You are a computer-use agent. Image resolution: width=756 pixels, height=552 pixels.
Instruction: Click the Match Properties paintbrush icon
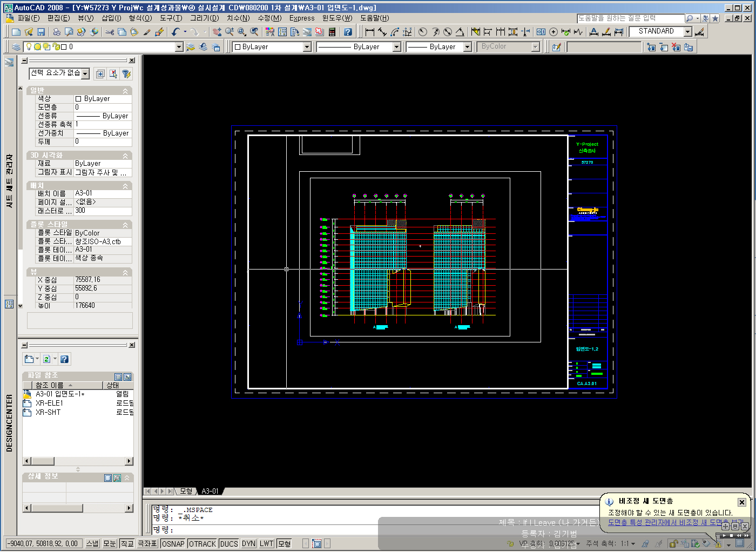tap(147, 32)
